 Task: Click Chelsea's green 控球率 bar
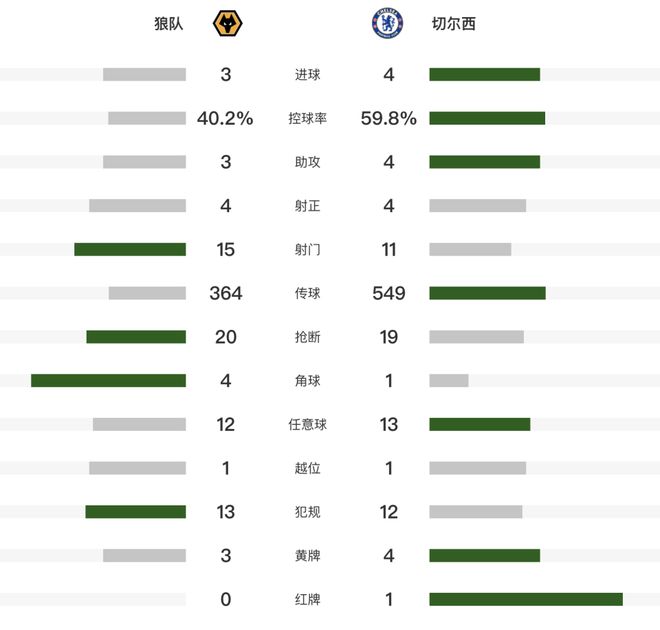(x=487, y=118)
